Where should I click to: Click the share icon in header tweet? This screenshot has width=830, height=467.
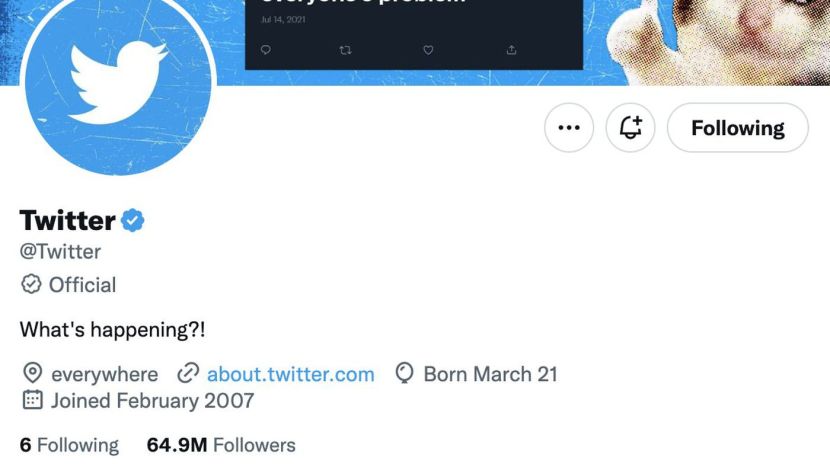tap(511, 50)
